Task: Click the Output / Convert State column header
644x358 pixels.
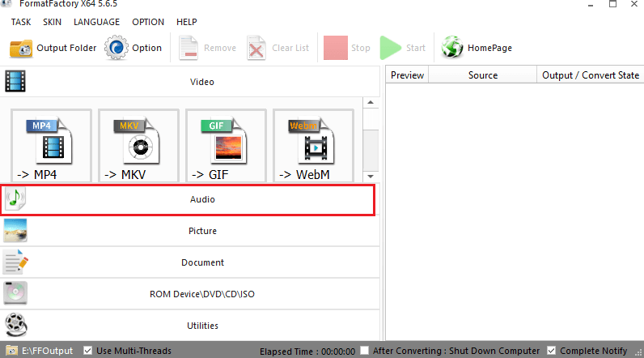Action: click(590, 75)
